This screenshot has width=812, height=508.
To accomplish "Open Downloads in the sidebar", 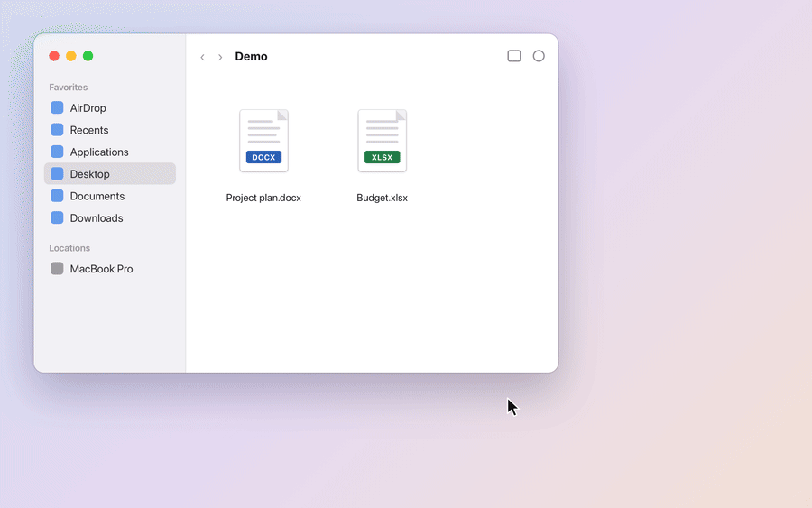I will (110, 218).
